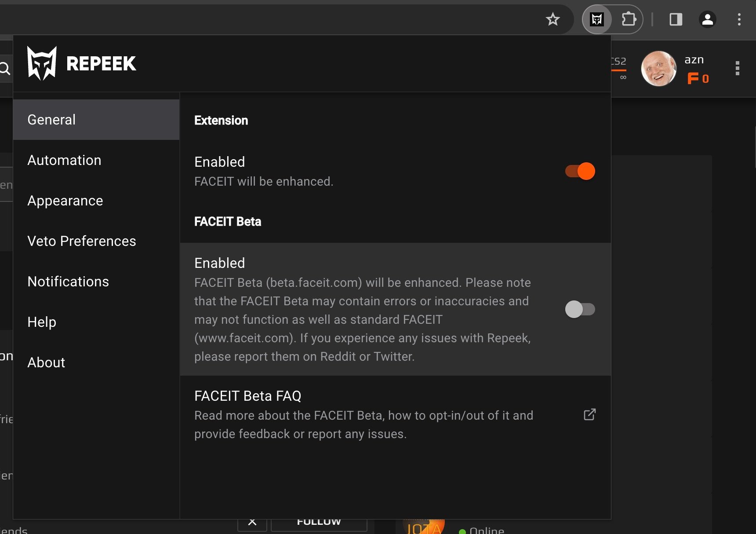Bookmark this page with the star icon
This screenshot has width=756, height=534.
point(552,19)
